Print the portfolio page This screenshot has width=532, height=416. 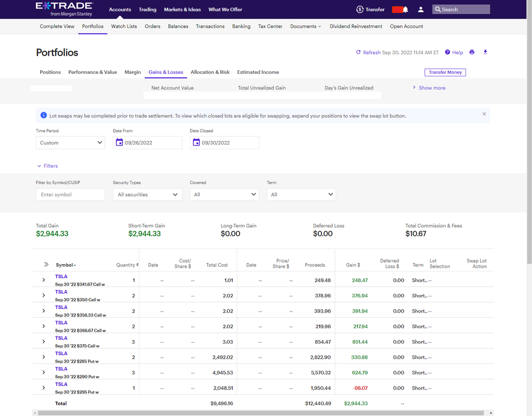pyautogui.click(x=472, y=52)
